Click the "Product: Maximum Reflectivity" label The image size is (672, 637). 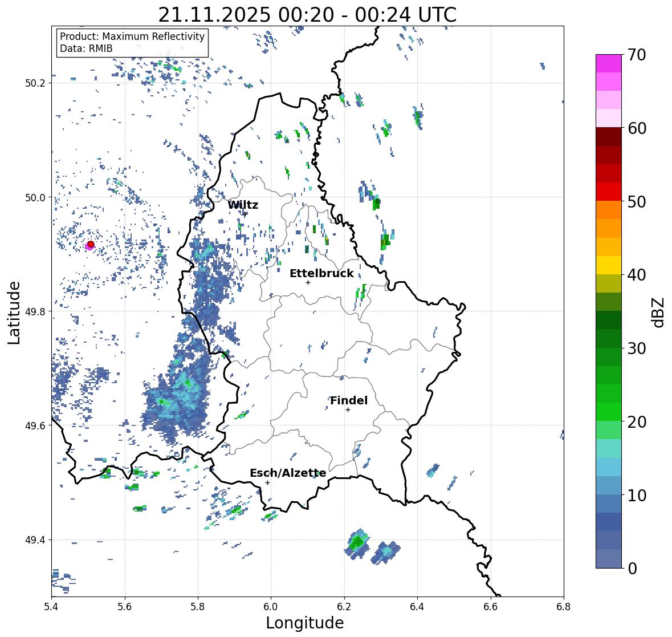[x=132, y=36]
